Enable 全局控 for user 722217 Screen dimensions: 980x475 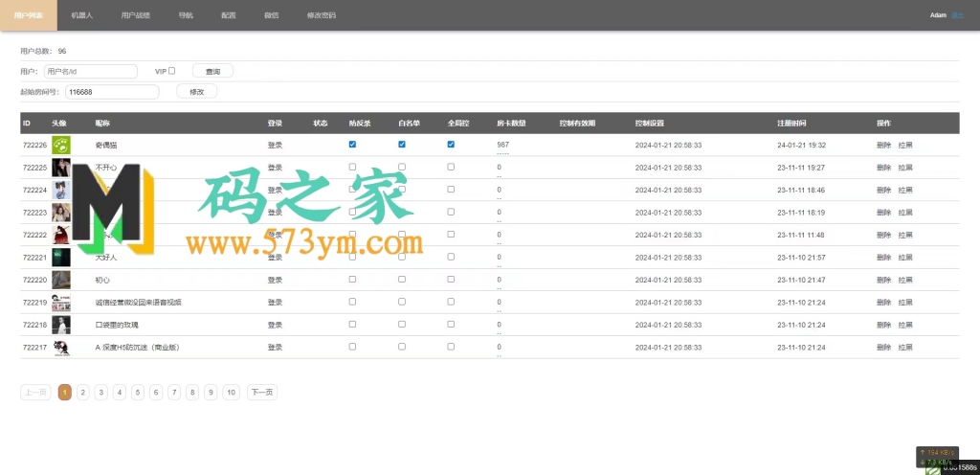(x=452, y=347)
